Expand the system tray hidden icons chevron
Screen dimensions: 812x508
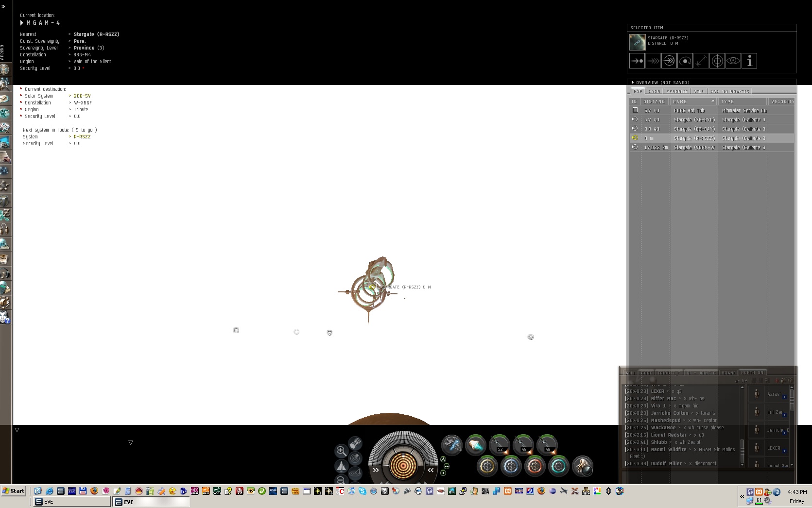742,496
